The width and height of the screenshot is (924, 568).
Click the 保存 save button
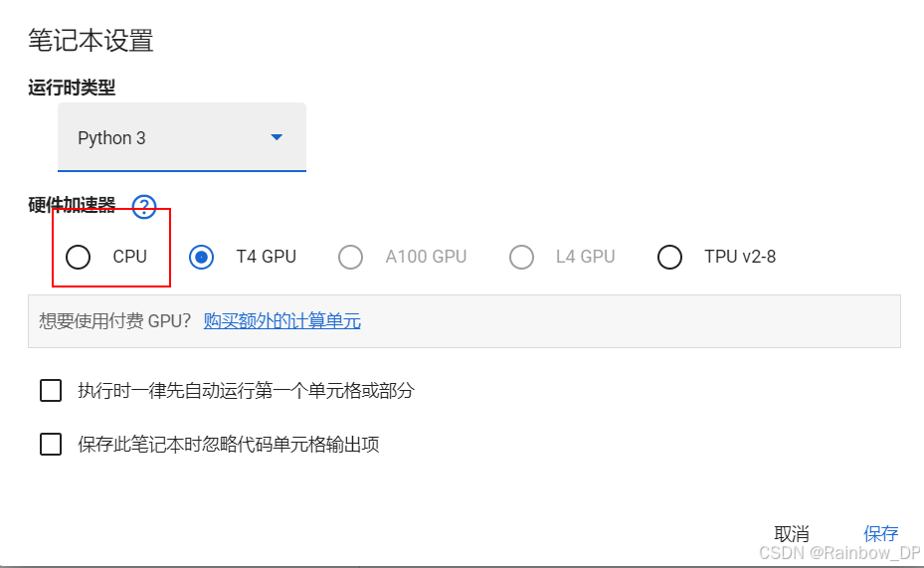(881, 534)
